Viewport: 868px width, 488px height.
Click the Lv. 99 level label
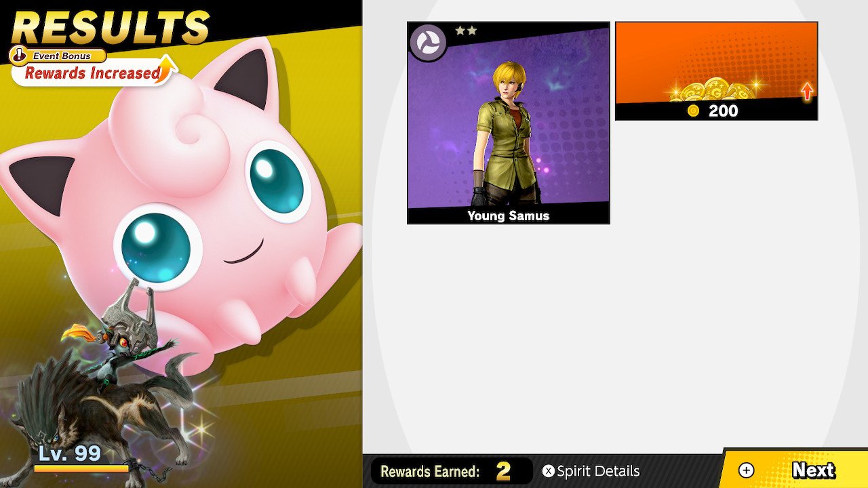tap(69, 453)
